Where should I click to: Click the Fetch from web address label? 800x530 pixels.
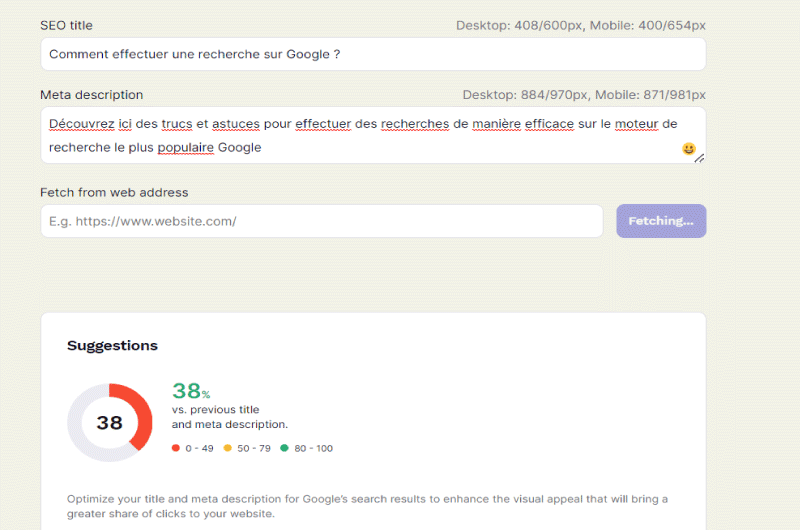[x=114, y=192]
